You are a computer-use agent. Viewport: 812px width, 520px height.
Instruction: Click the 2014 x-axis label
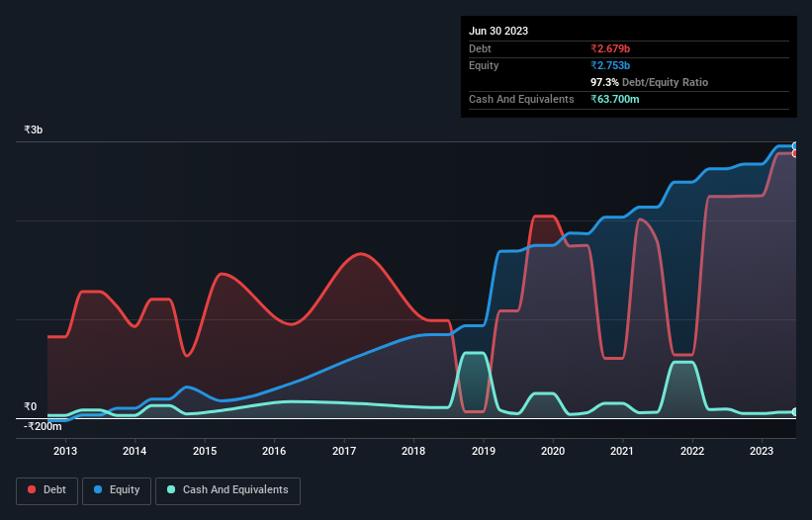click(135, 451)
